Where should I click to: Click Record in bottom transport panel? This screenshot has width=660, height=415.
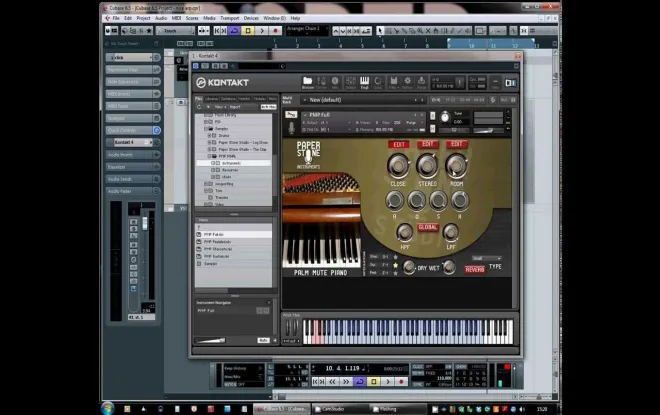pos(401,381)
